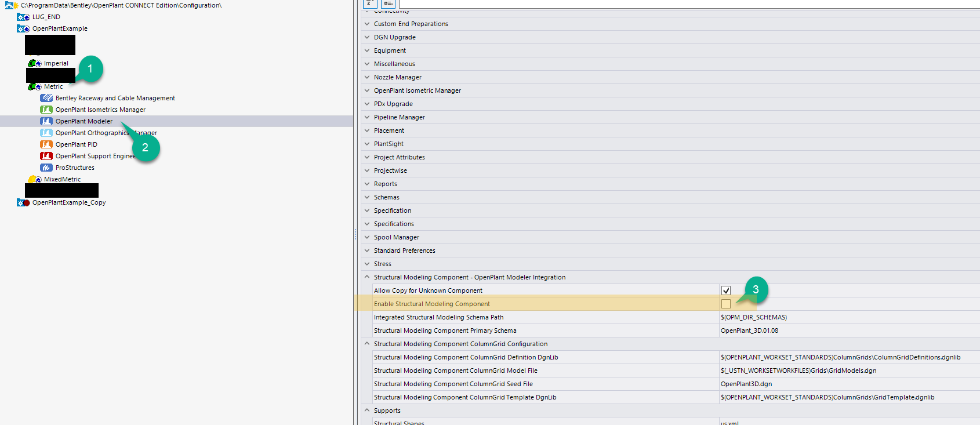
Task: Click the OpenPlant Modeler icon
Action: (46, 121)
